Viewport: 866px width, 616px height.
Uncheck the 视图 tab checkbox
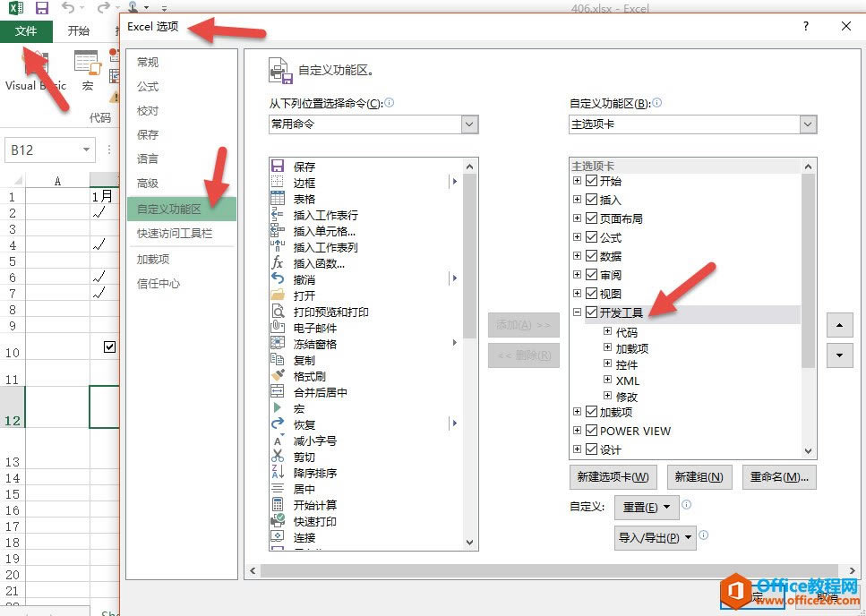coord(591,293)
